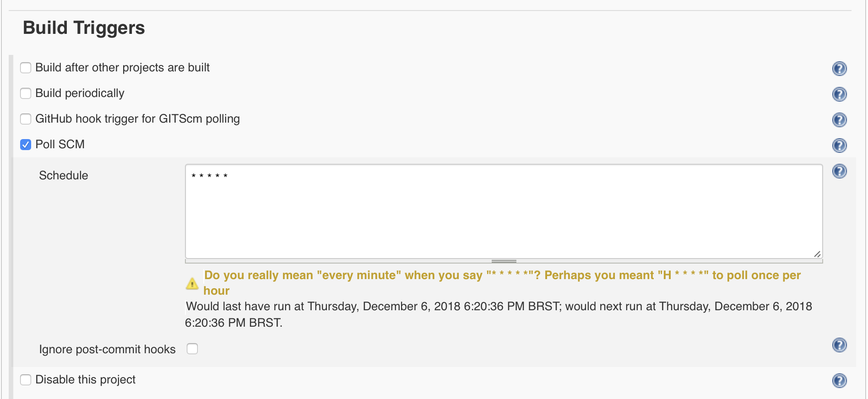Check the Build periodically checkbox
The height and width of the screenshot is (399, 868).
(x=26, y=93)
